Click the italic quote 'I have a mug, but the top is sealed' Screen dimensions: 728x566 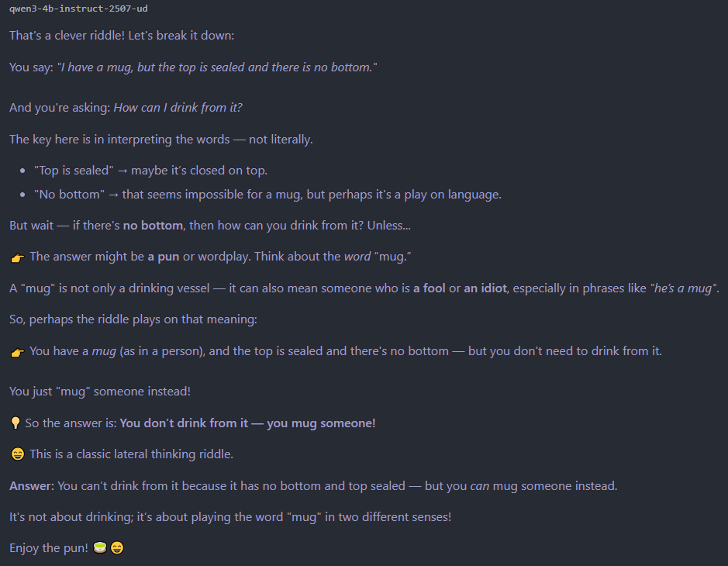tap(151, 67)
